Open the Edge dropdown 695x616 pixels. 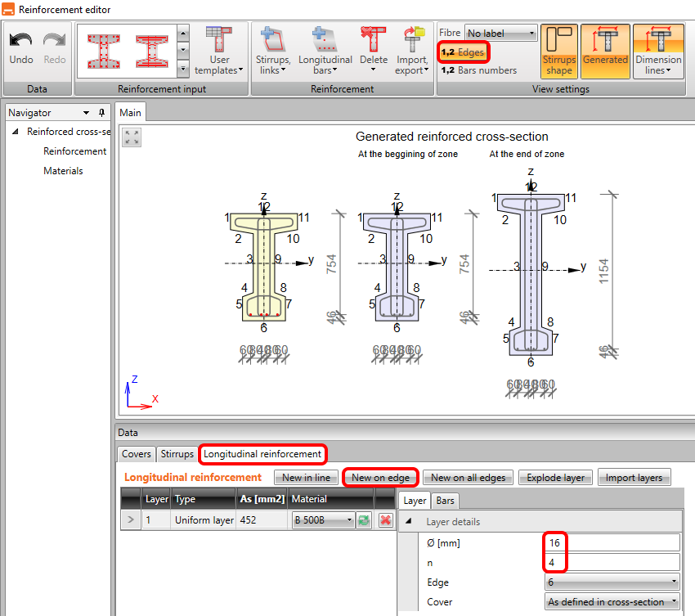[x=612, y=582]
